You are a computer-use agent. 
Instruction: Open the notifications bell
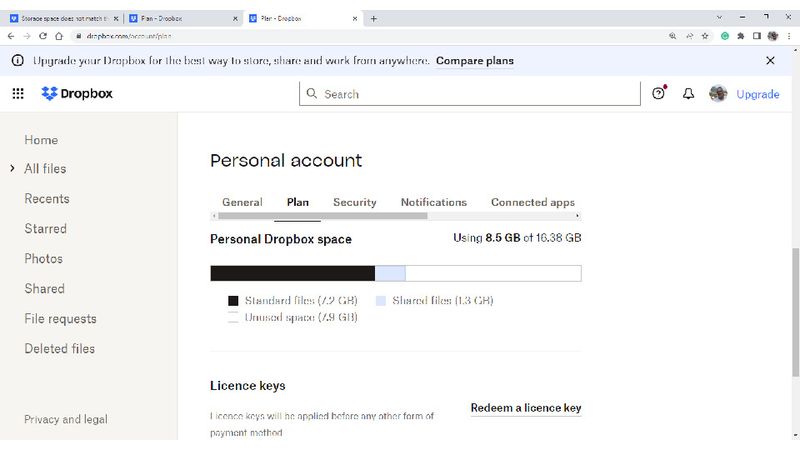(x=688, y=93)
